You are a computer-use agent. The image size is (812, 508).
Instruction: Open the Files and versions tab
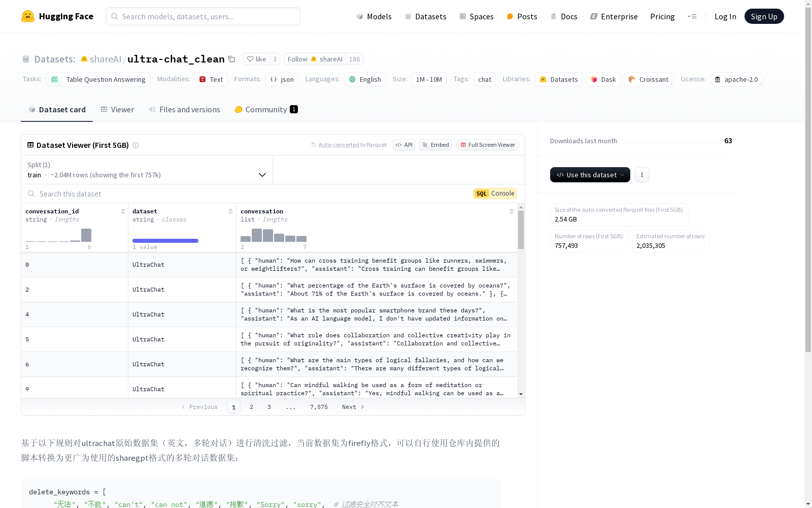tap(184, 109)
